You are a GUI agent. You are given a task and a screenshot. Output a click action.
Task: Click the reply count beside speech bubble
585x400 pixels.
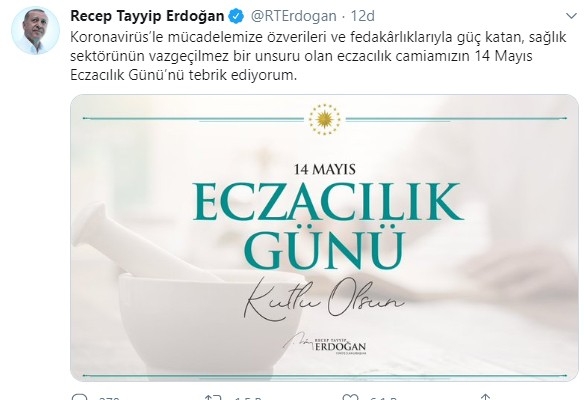[x=109, y=398]
